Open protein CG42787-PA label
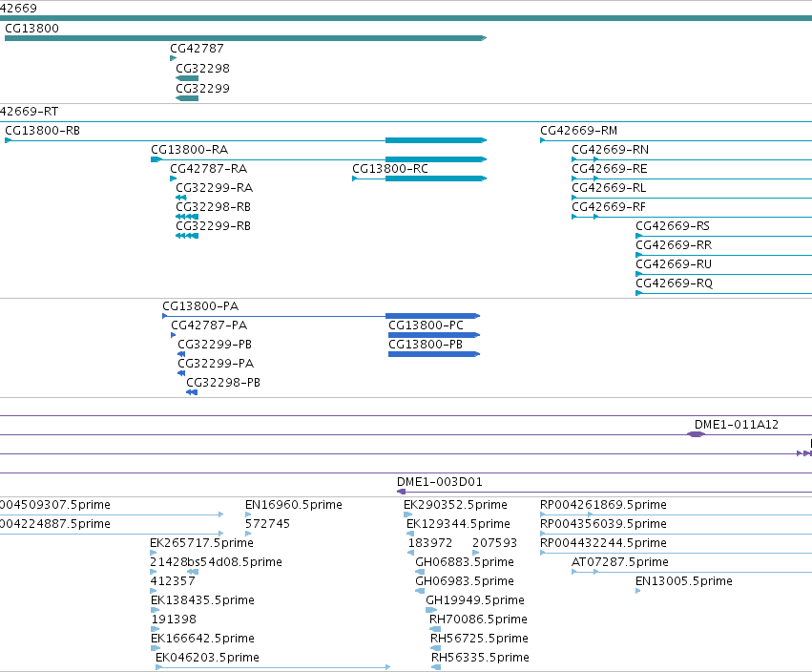The image size is (812, 672). (209, 325)
